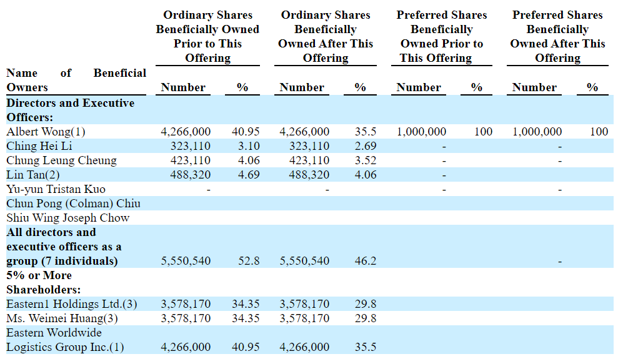The width and height of the screenshot is (618, 364).
Task: Select the "5% or More Shareholders:" section heading
Action: click(x=43, y=282)
